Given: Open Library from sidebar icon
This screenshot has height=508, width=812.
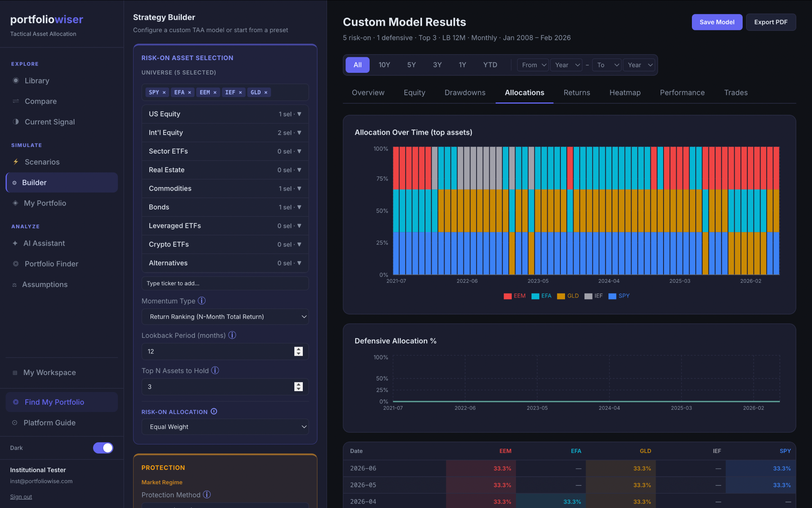Looking at the screenshot, I should (16, 80).
